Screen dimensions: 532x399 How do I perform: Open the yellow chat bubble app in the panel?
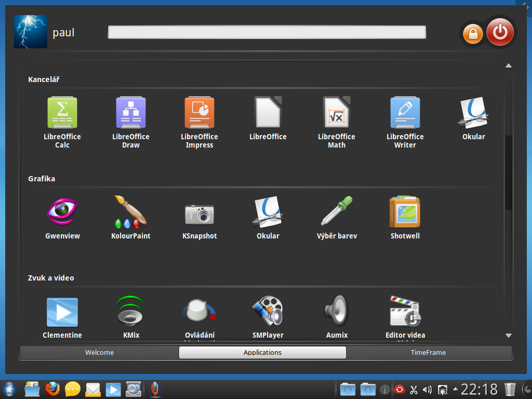click(x=73, y=389)
